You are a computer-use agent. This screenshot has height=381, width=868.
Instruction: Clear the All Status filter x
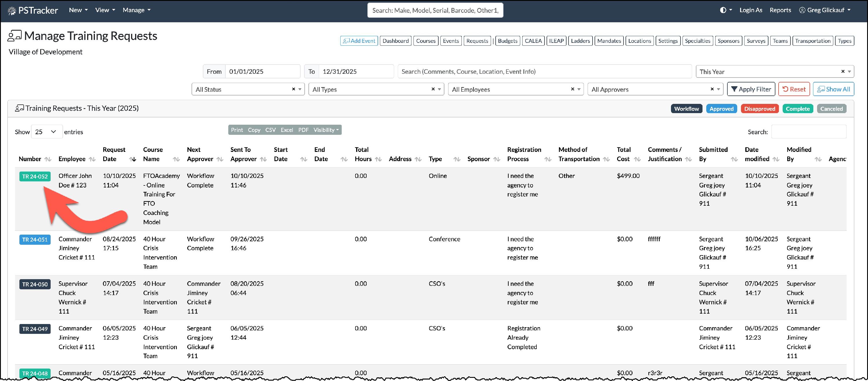tap(293, 89)
